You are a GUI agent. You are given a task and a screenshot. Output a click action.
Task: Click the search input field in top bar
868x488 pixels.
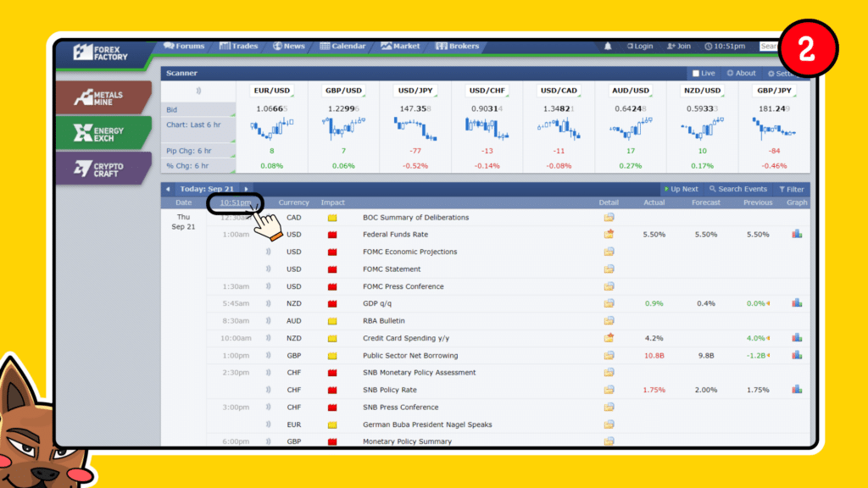[x=774, y=47]
